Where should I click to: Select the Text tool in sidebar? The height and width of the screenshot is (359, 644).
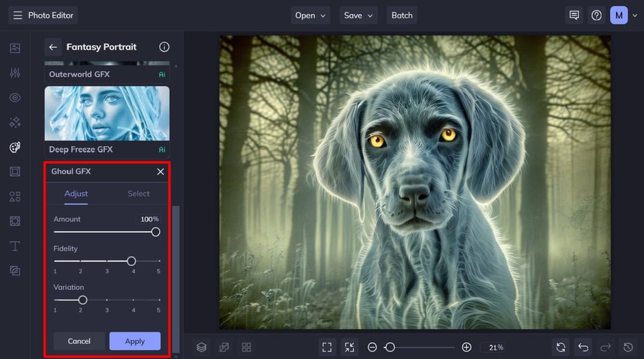(x=15, y=246)
